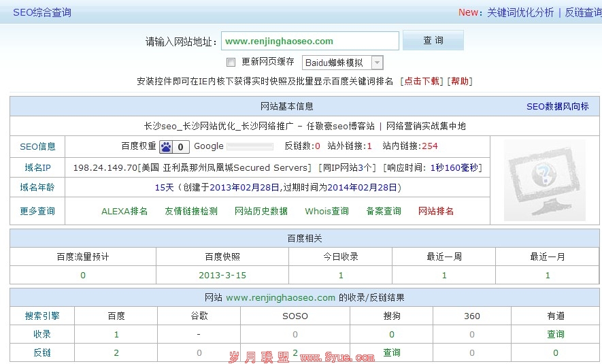The image size is (602, 364).
Task: Click the SOSO column header
Action: (x=295, y=316)
